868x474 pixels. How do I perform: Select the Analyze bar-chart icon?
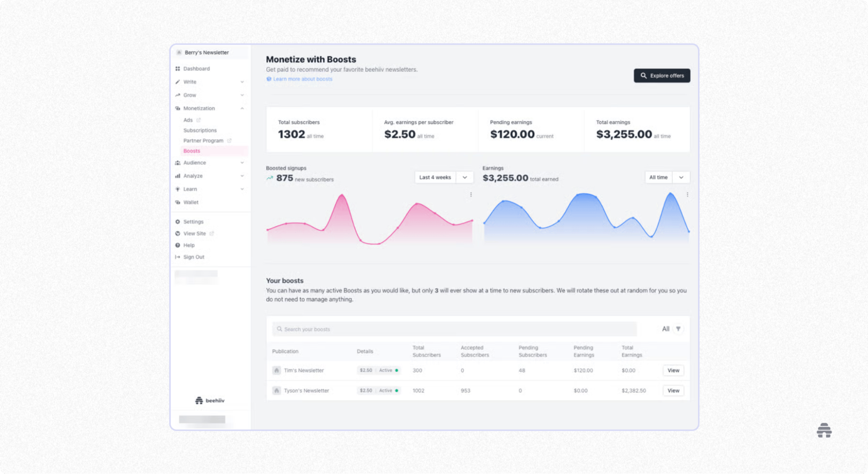[178, 176]
